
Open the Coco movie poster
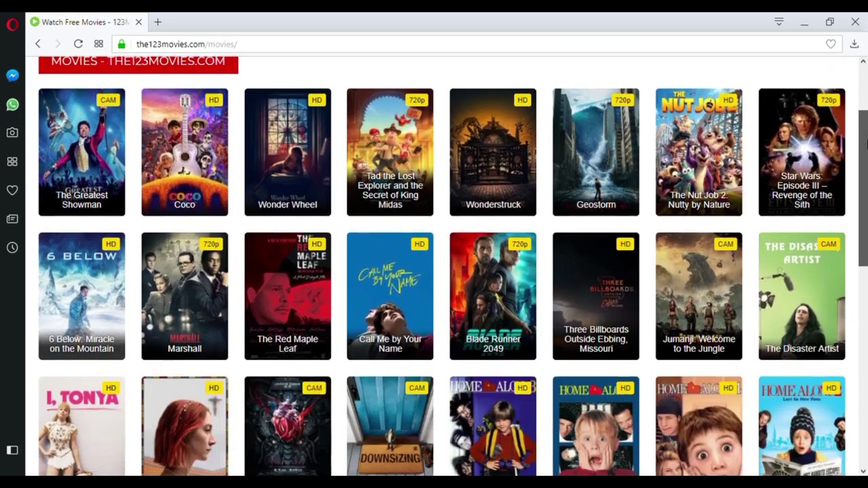click(x=184, y=152)
